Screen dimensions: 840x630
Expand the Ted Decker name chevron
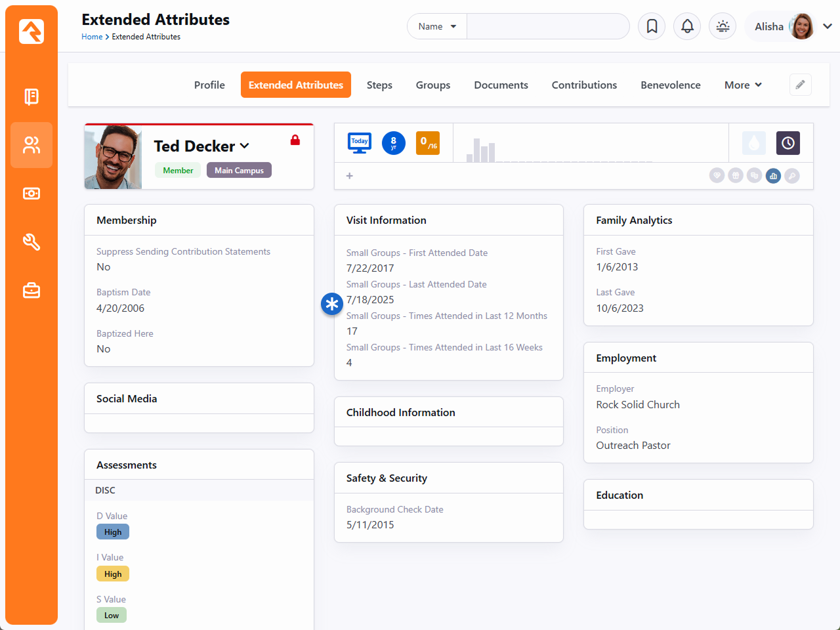pyautogui.click(x=245, y=146)
